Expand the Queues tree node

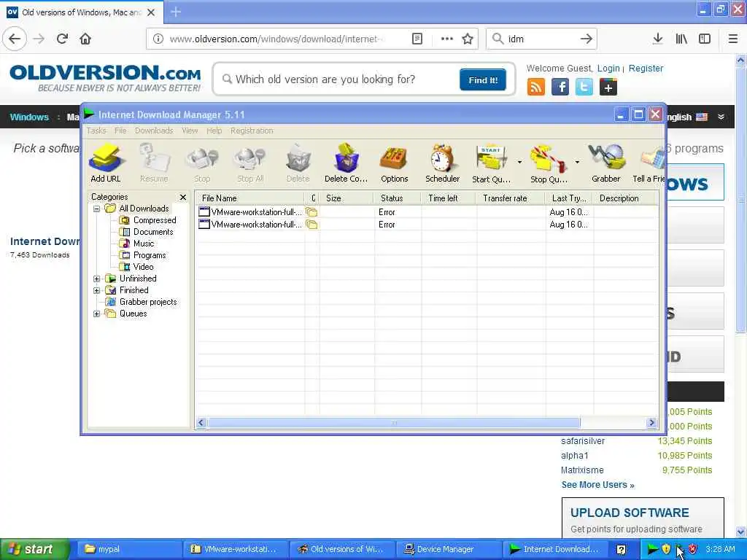pos(97,314)
